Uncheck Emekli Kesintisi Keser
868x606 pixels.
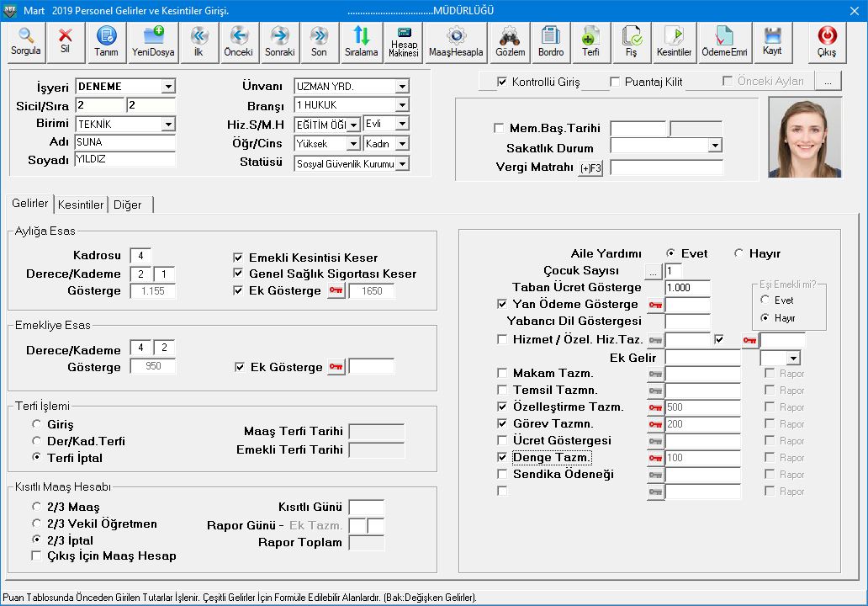(238, 258)
